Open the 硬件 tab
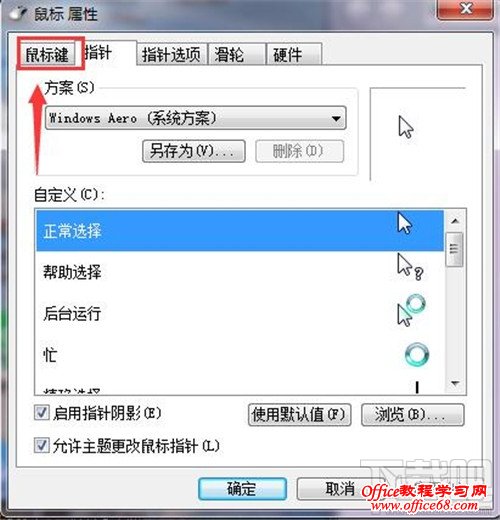 [294, 54]
